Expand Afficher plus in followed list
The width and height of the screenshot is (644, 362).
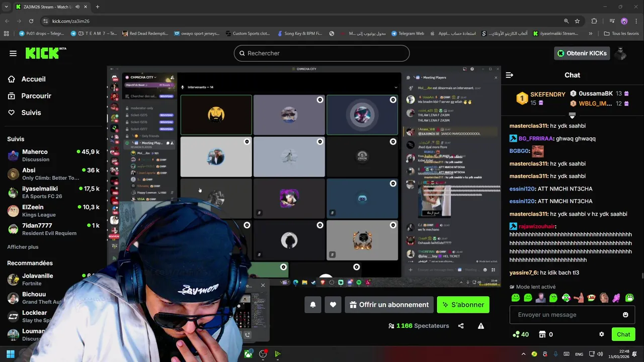23,247
